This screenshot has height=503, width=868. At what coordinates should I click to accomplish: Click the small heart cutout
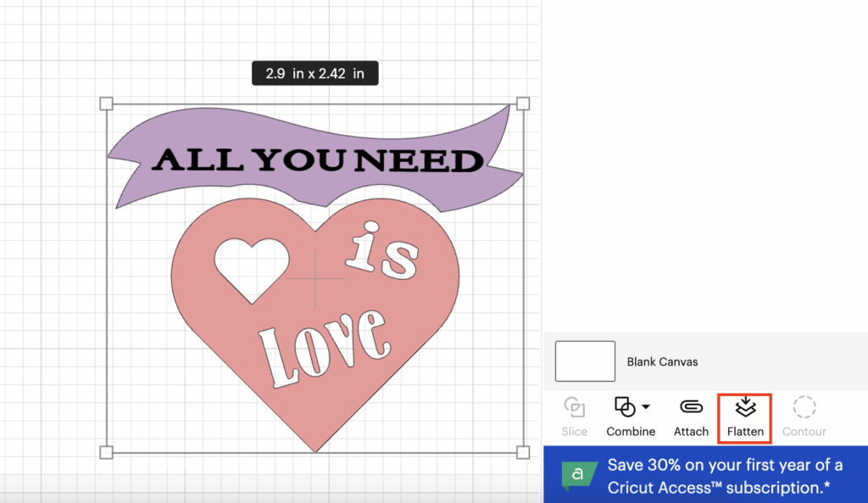pos(252,265)
